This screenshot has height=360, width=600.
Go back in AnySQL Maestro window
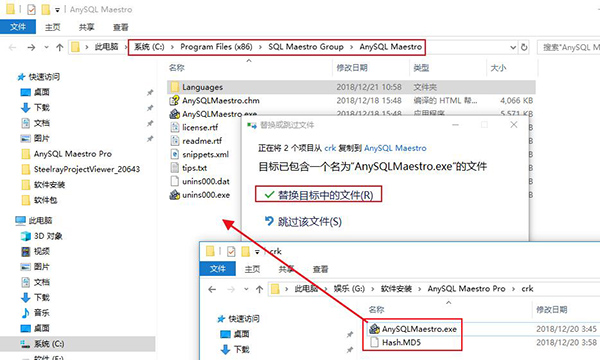tap(12, 47)
